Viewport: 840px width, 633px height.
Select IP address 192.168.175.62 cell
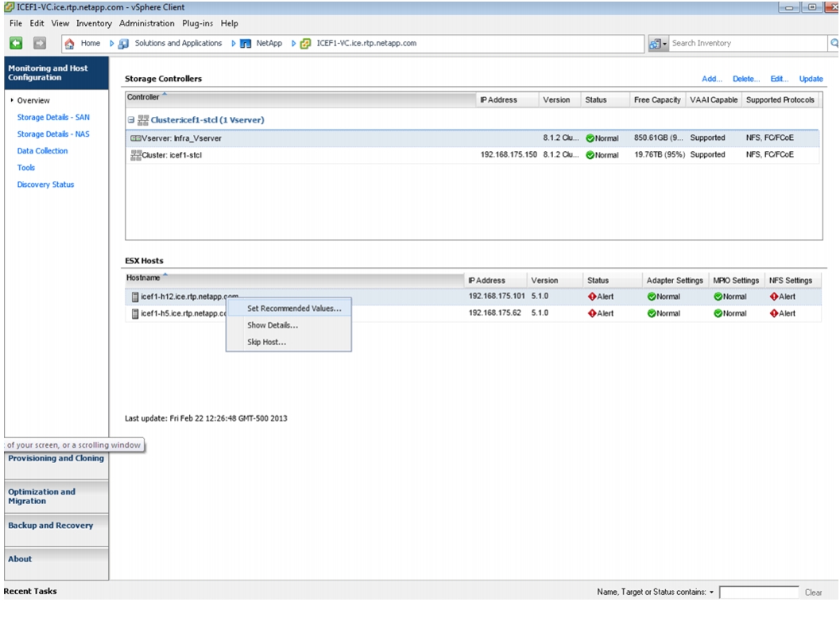click(494, 313)
